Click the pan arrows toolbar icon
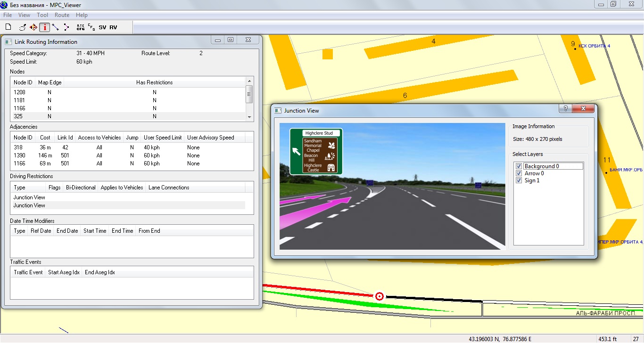 pos(33,27)
